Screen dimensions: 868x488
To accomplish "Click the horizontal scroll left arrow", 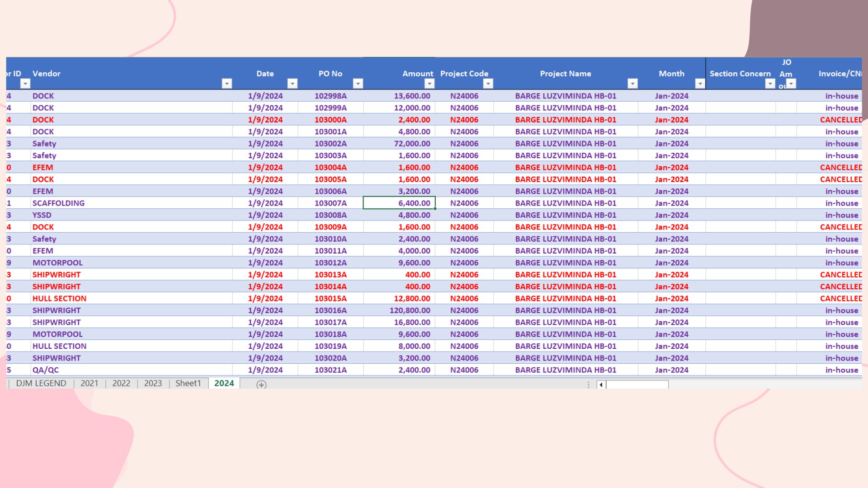I will [601, 385].
